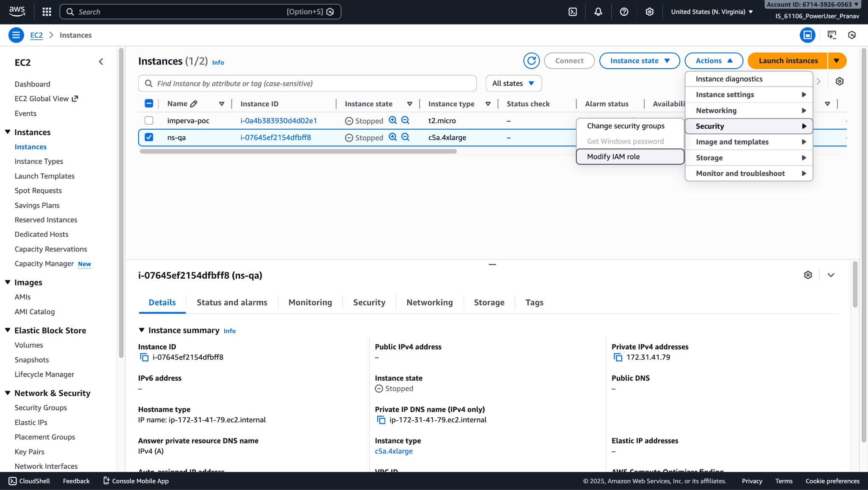Screen dimensions: 868x490
Task: Click the instances table horizontal scrollbar
Action: pyautogui.click(x=298, y=151)
